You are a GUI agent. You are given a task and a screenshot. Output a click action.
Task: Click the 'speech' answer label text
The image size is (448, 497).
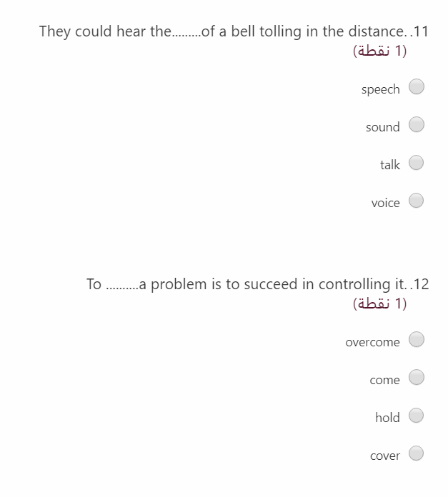380,90
